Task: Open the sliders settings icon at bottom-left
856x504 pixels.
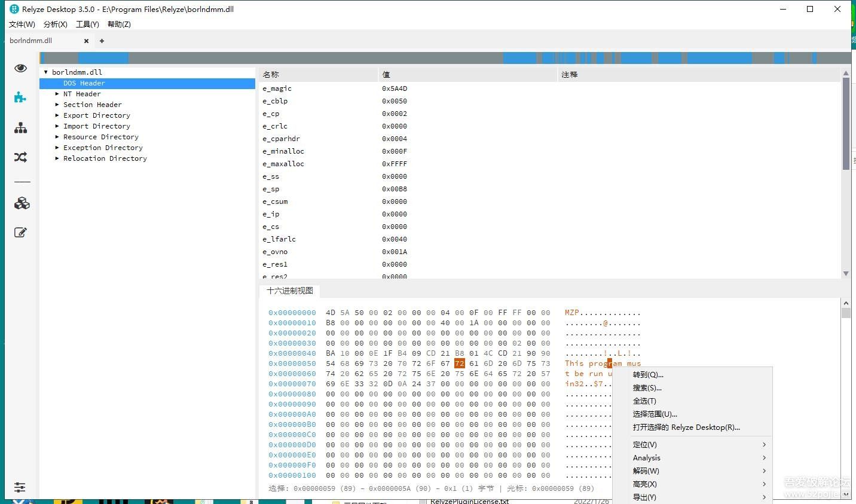Action: coord(20,487)
